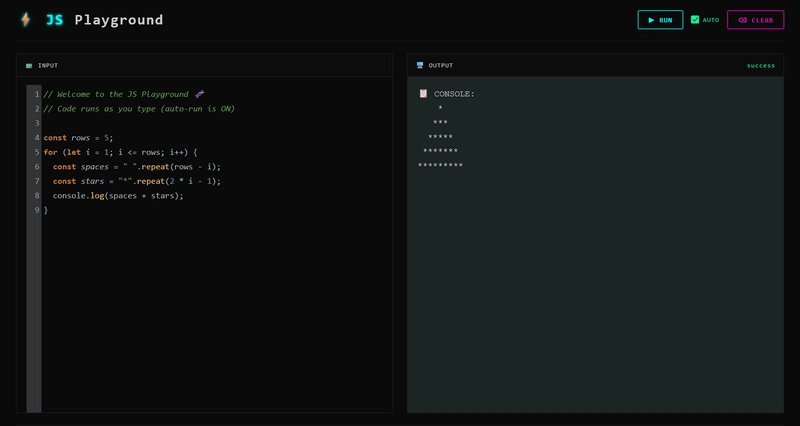This screenshot has width=800, height=426.
Task: Click line number 3 in gutter
Action: point(37,123)
